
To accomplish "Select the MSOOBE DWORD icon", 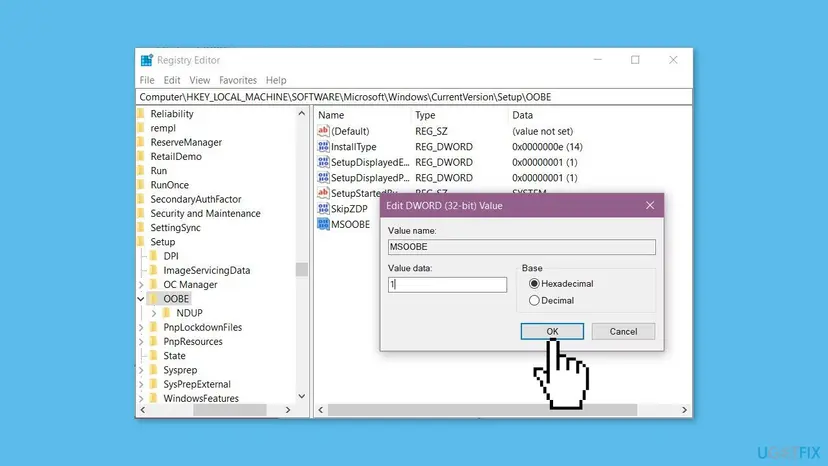I will 323,224.
